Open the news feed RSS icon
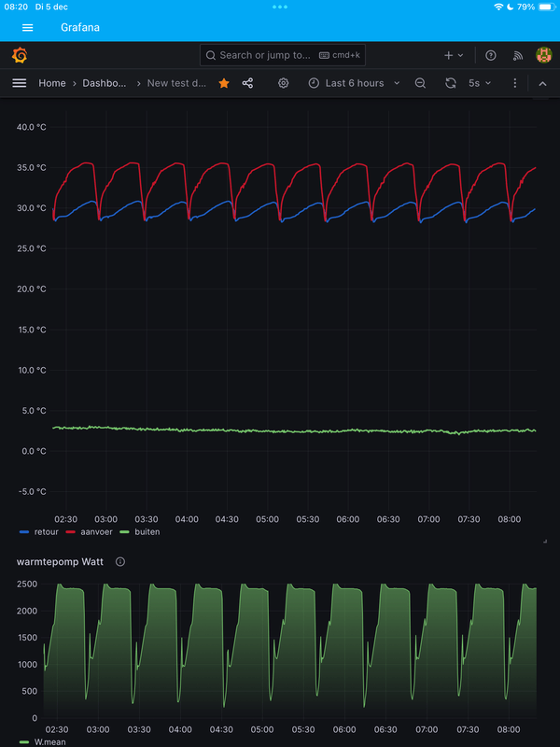This screenshot has height=747, width=560. click(518, 56)
